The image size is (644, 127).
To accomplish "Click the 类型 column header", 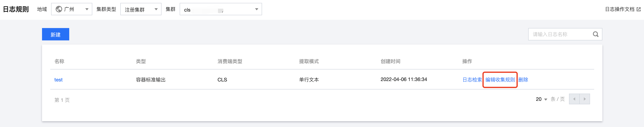I will (x=141, y=61).
